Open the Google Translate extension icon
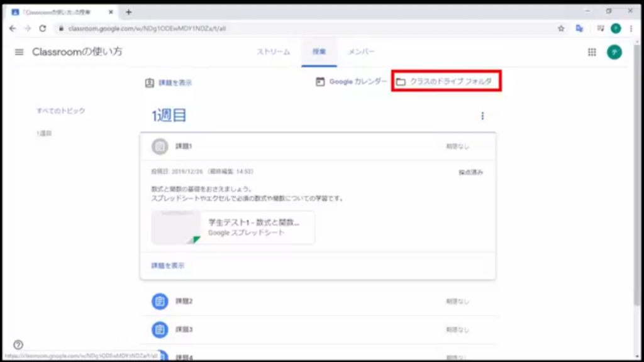Image resolution: width=644 pixels, height=362 pixels. click(579, 28)
